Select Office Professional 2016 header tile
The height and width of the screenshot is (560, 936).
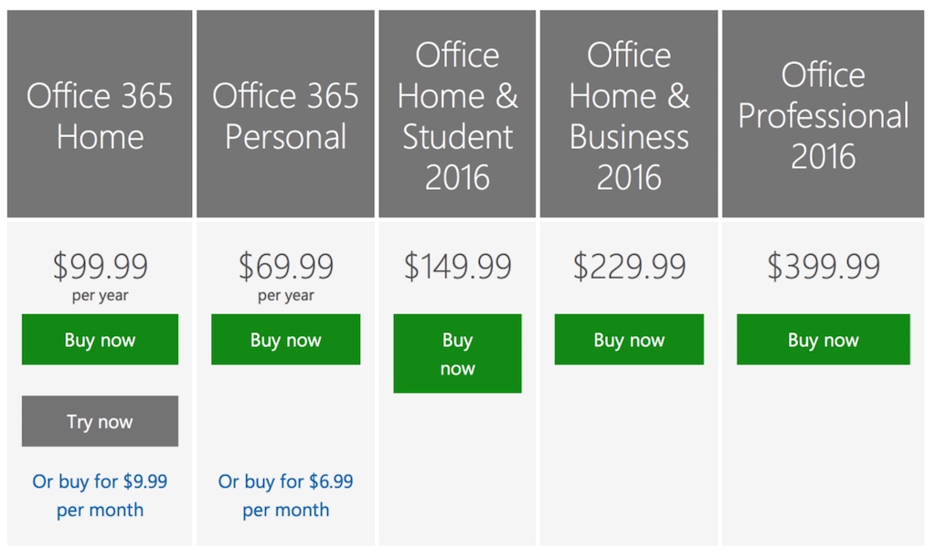(824, 114)
